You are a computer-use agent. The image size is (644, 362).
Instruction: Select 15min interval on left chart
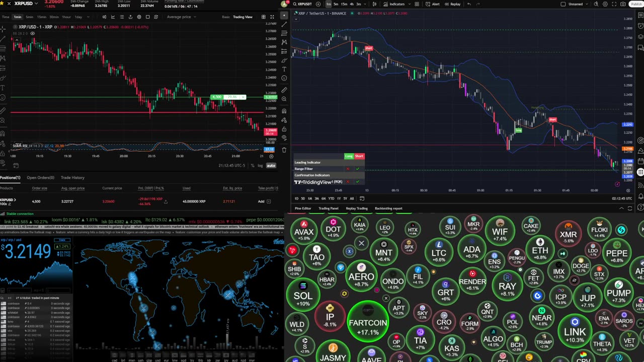[x=41, y=17]
